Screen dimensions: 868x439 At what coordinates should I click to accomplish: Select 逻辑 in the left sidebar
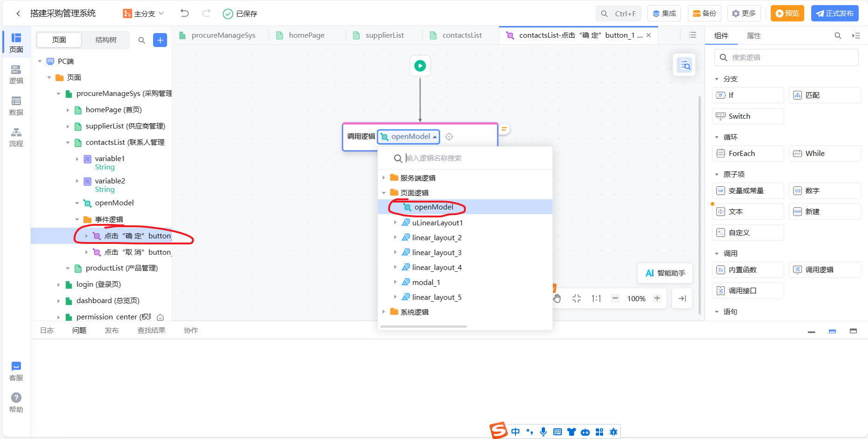[16, 74]
